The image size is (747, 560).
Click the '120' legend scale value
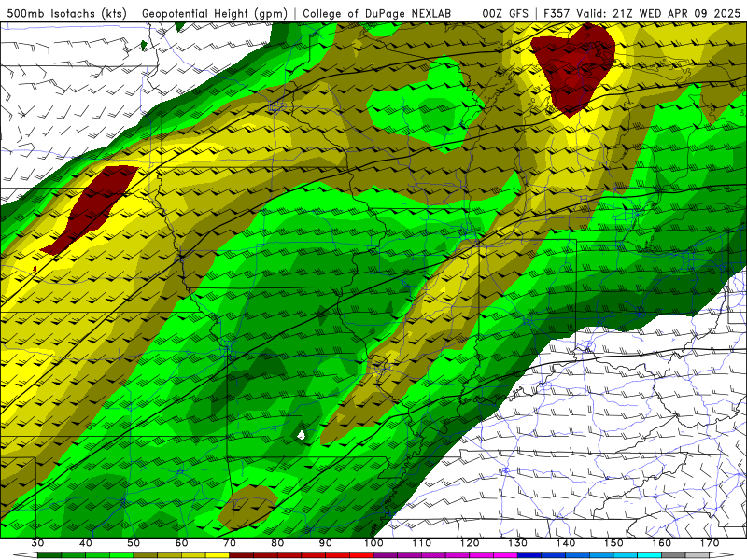pos(470,543)
